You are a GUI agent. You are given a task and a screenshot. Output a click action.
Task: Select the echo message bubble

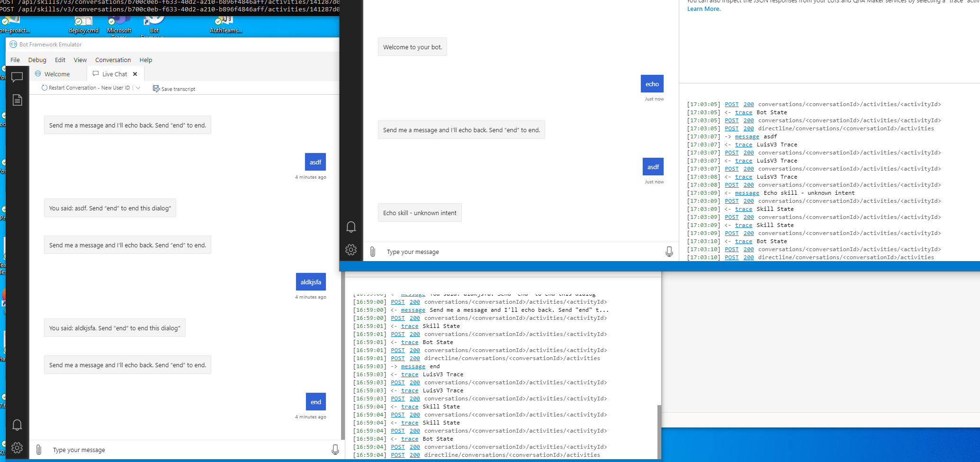[652, 84]
